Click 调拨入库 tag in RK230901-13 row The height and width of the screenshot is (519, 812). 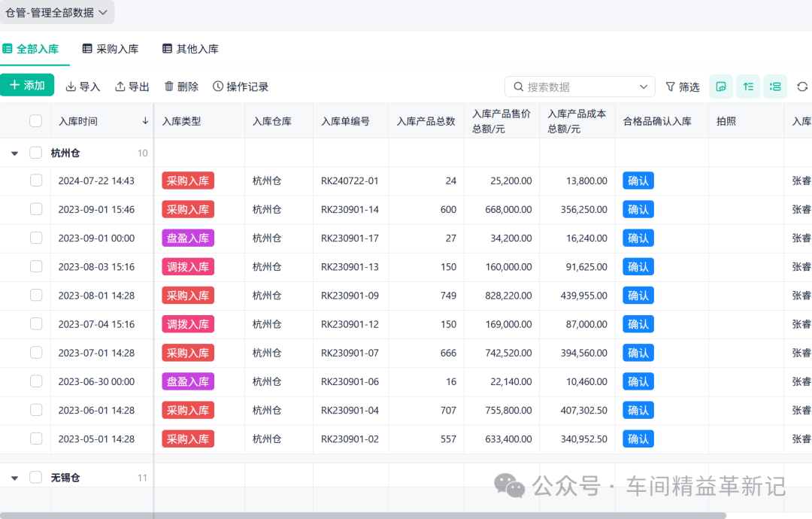click(188, 267)
